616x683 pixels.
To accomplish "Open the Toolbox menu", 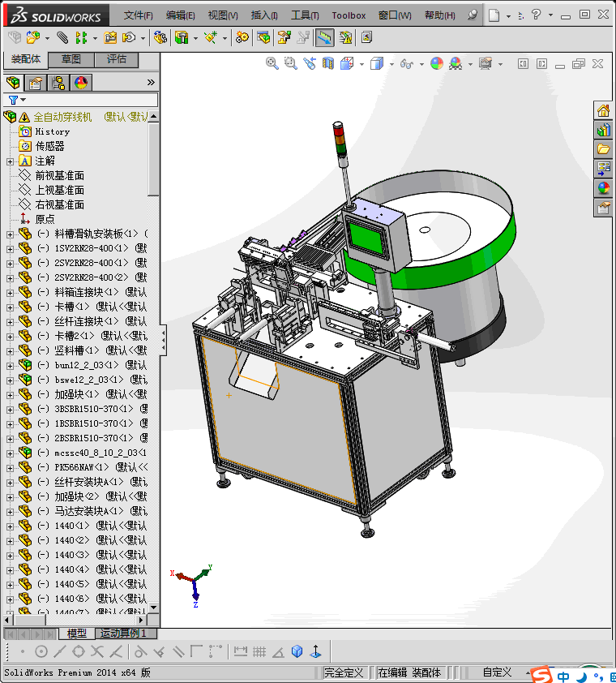I will click(349, 15).
